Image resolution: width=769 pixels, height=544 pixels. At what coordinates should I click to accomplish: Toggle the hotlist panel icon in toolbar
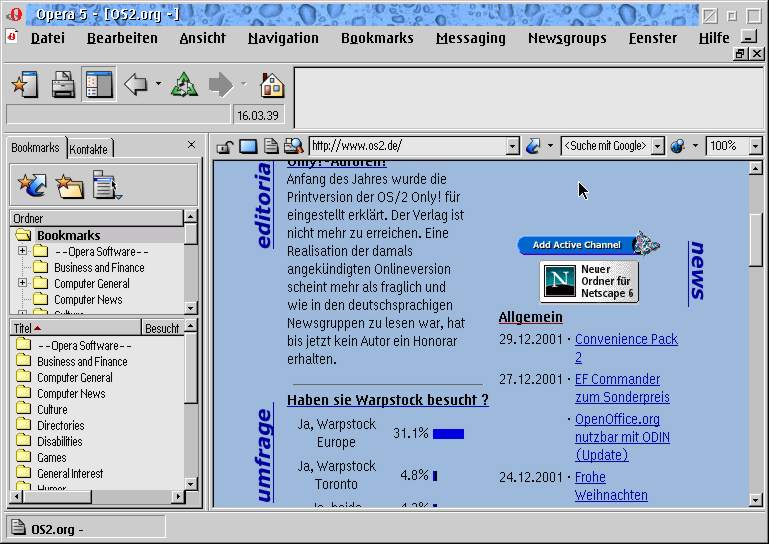pos(99,84)
